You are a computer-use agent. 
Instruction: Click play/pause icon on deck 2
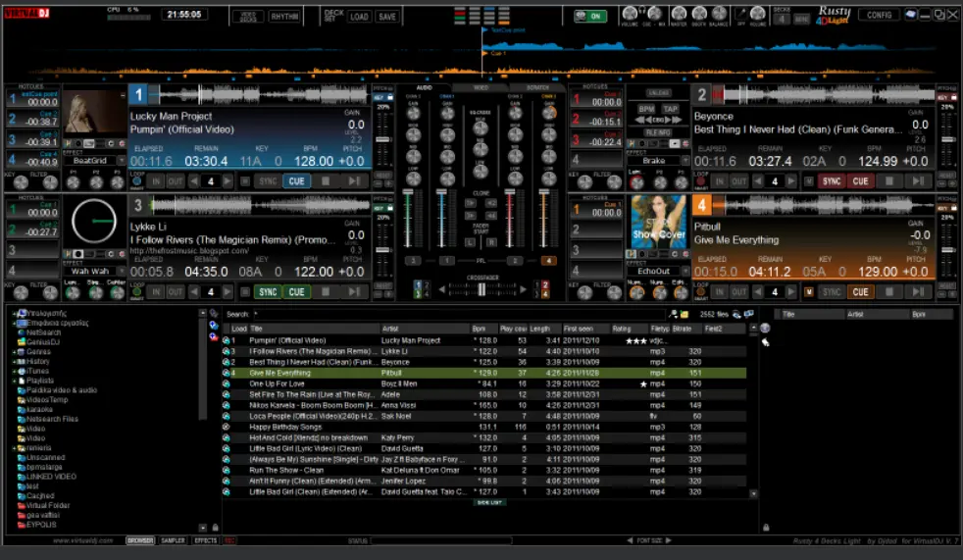tap(920, 181)
